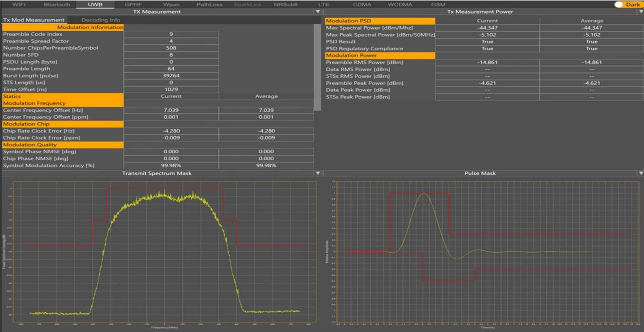Click current Center Frequency Offset Hz 7.039
Viewport: 644px width, 332px height.
pos(171,110)
